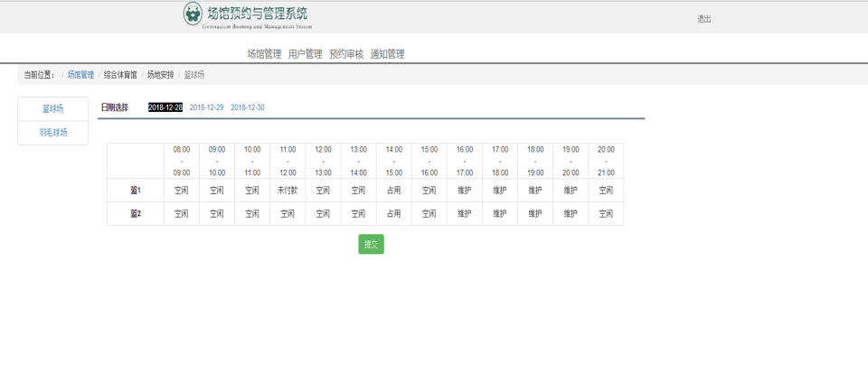Click 场馆管理 breadcrumb link
Viewport: 868px width, 373px height.
[x=80, y=75]
